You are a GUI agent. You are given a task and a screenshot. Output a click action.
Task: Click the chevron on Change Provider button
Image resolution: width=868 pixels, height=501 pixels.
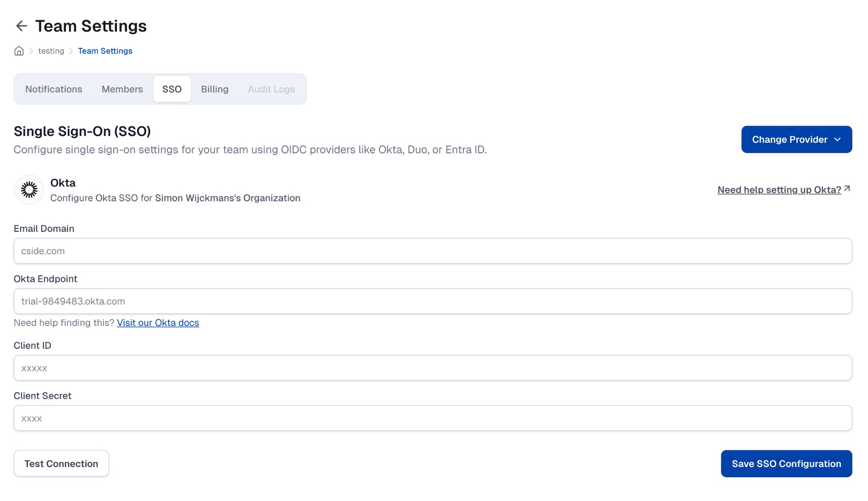pos(838,139)
